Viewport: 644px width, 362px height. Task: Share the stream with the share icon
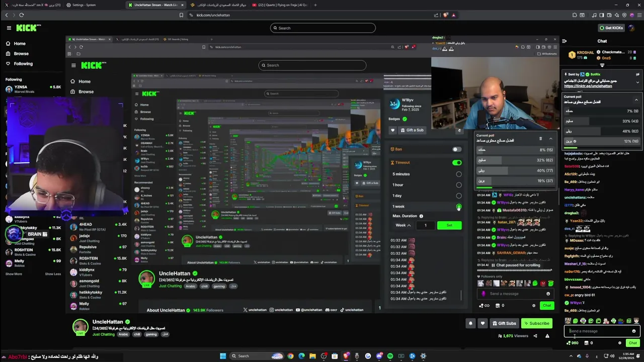pyautogui.click(x=535, y=336)
